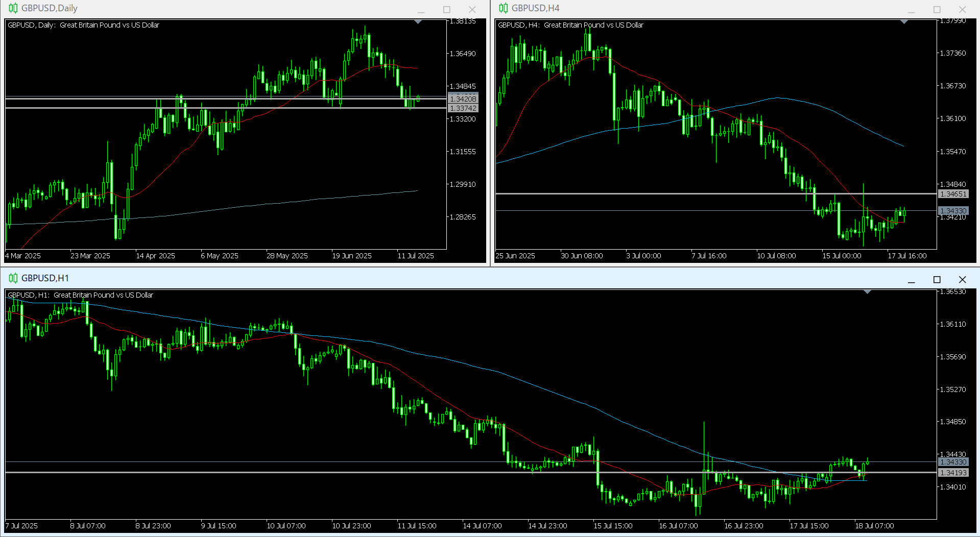Click the 11 Jul 2025 date on Daily chart
Image resolution: width=980 pixels, height=537 pixels.
pyautogui.click(x=416, y=256)
